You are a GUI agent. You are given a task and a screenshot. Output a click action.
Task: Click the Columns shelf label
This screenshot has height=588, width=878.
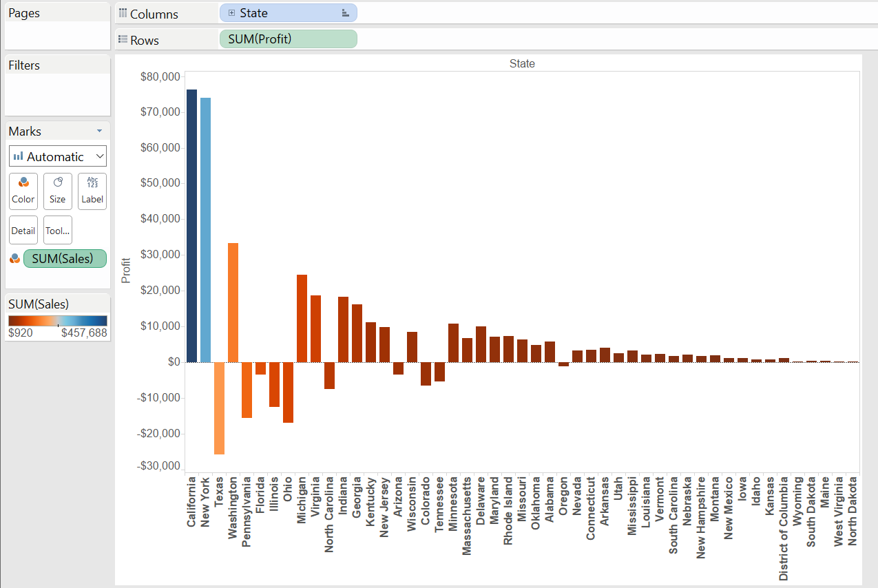[154, 14]
